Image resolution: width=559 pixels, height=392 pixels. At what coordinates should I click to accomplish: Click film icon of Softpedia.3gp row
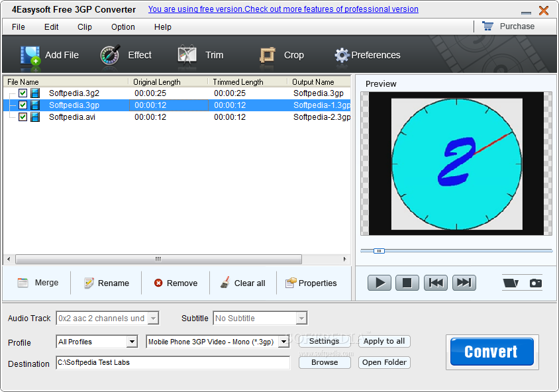tap(35, 105)
